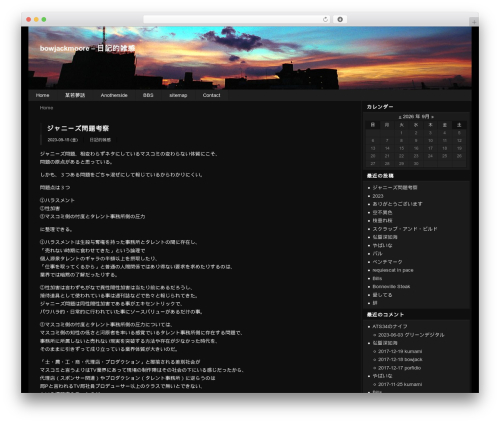Open the ジャニーズ問題考察 post title
Image resolution: width=500 pixels, height=423 pixels.
(78, 128)
